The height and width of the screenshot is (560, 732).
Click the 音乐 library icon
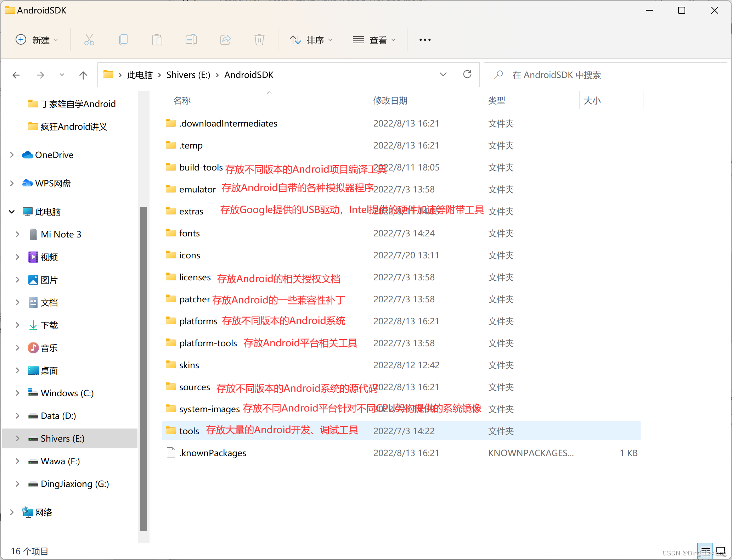[33, 348]
